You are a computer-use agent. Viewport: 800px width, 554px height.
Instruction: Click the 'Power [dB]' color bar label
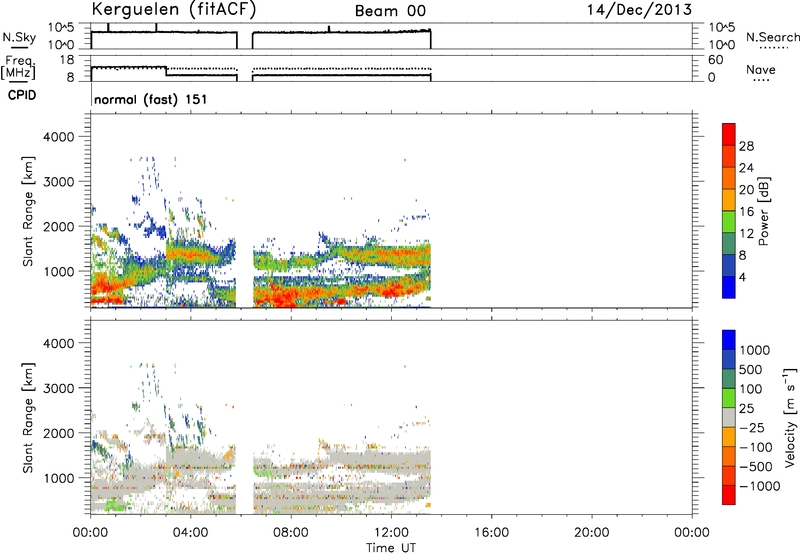pyautogui.click(x=763, y=211)
